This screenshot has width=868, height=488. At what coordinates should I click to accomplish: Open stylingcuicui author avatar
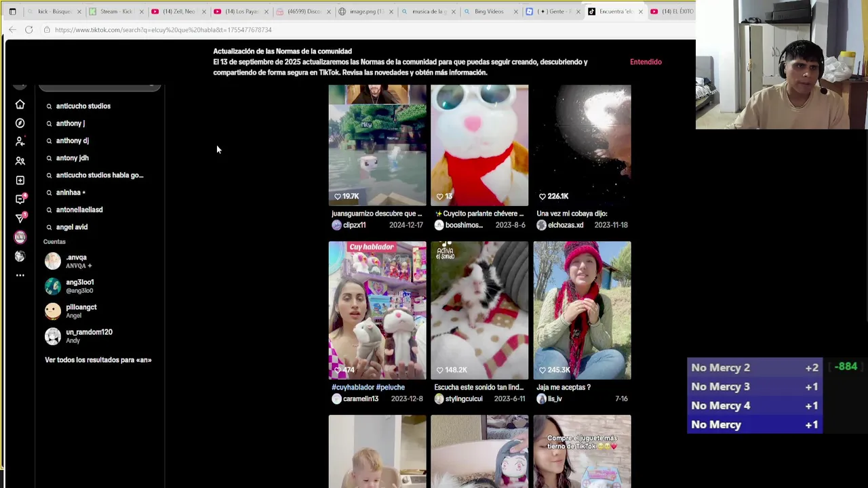[x=439, y=399]
